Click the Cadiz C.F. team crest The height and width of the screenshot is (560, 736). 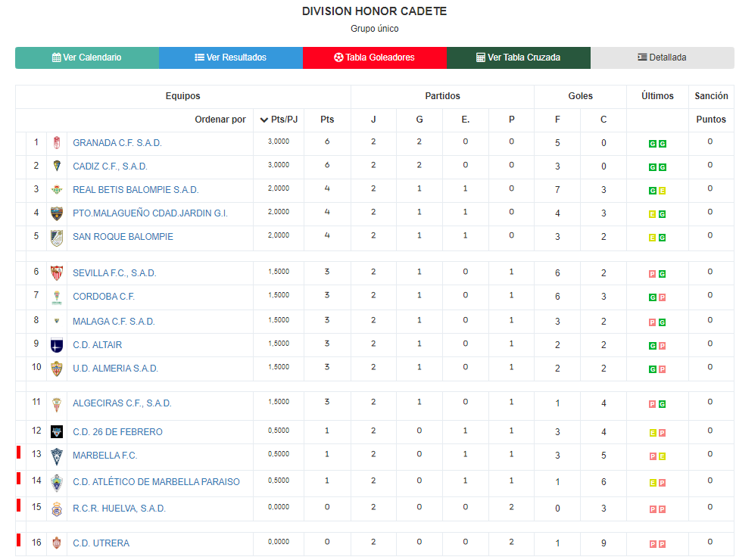[57, 166]
